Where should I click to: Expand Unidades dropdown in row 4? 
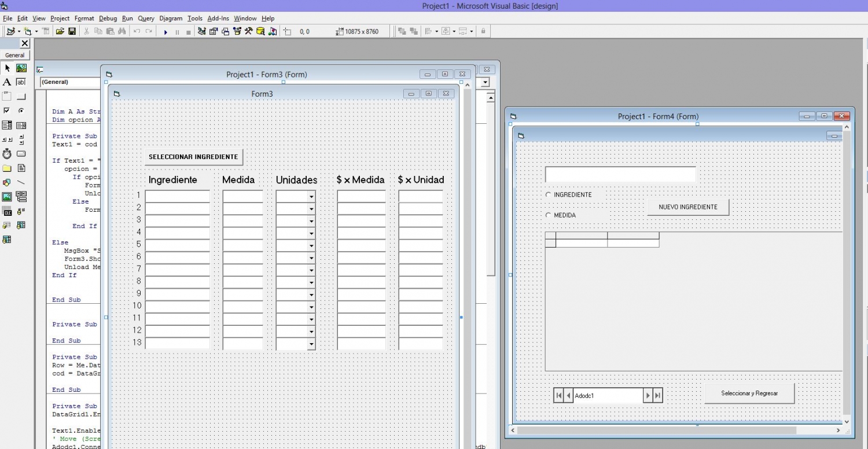coord(311,234)
